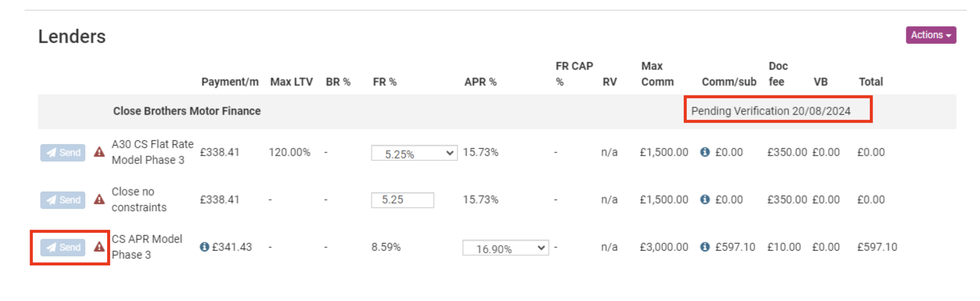Open the info tooltip beside £597.10 Comm/sub
The image size is (980, 301).
pos(704,247)
